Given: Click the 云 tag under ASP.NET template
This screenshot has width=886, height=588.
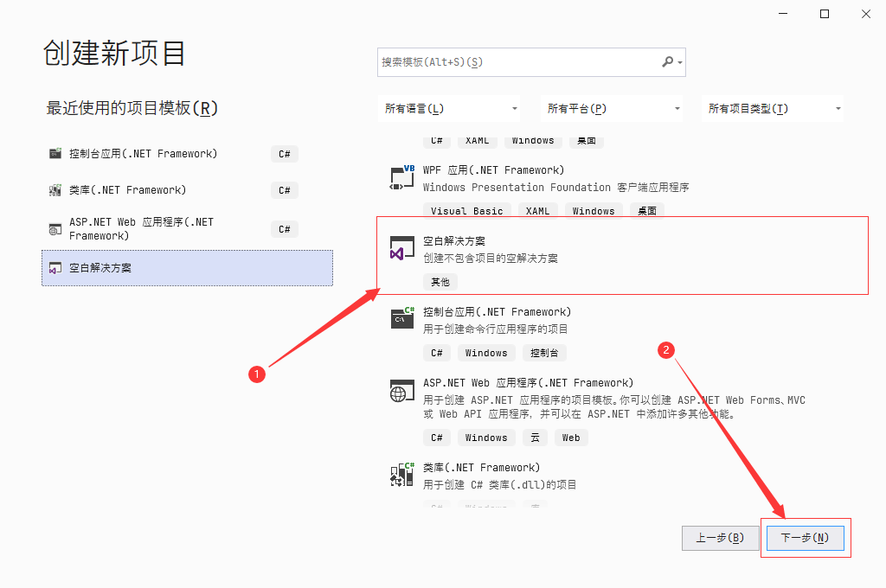Looking at the screenshot, I should click(535, 438).
